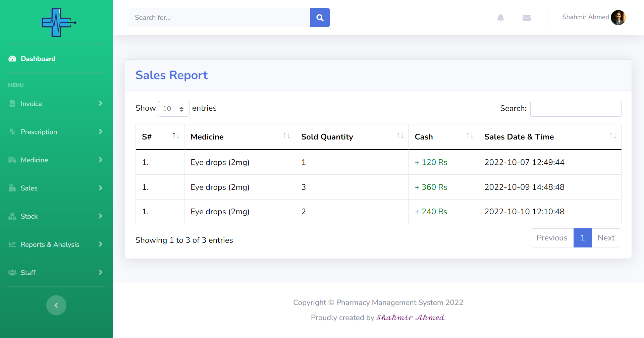Image resolution: width=644 pixels, height=338 pixels.
Task: Go to the Dashboard
Action: coord(38,59)
